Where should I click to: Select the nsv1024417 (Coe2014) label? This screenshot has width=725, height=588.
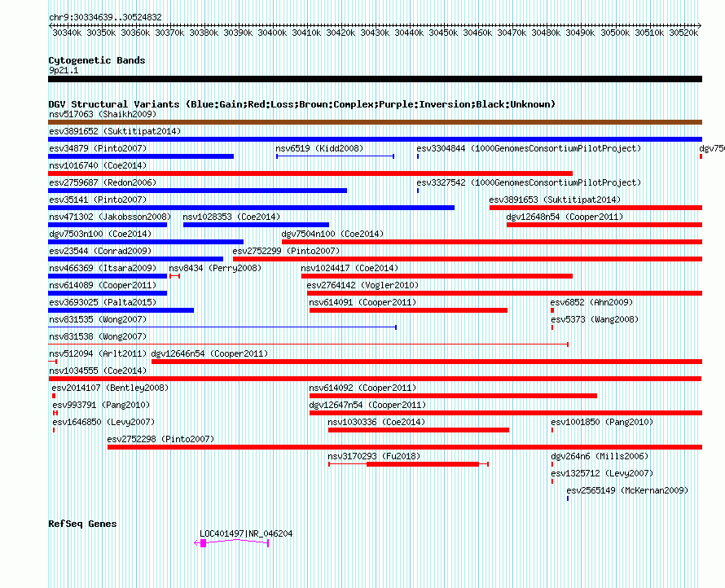349,268
